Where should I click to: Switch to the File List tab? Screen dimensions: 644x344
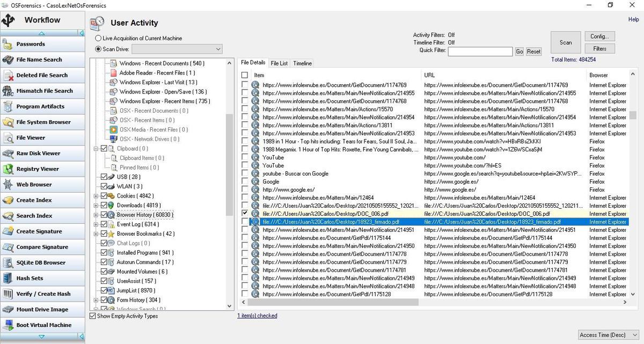279,63
